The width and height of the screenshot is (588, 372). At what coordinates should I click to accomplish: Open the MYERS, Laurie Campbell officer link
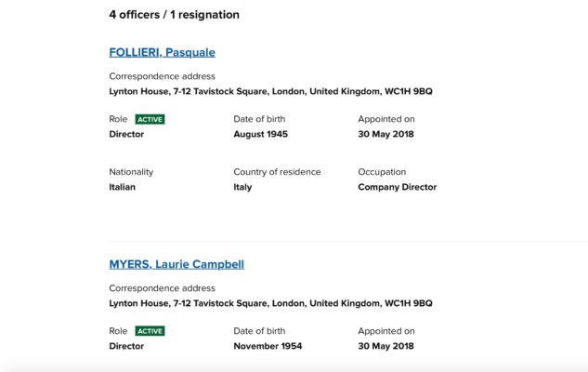[176, 264]
